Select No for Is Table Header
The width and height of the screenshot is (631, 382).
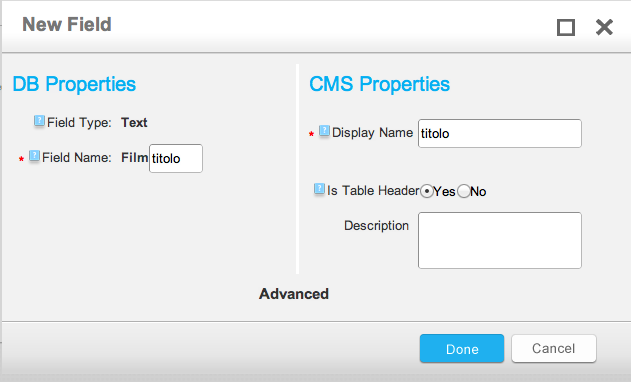[x=464, y=191]
